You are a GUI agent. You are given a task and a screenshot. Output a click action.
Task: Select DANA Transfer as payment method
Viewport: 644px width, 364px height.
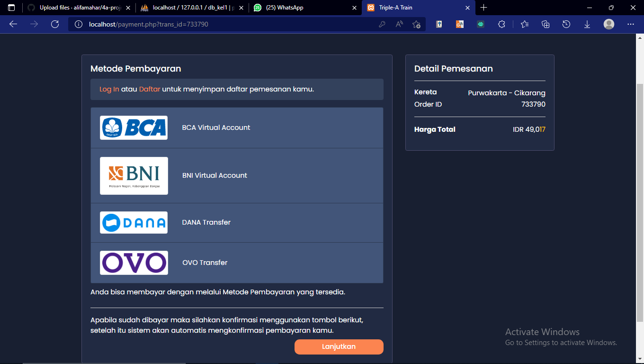237,222
